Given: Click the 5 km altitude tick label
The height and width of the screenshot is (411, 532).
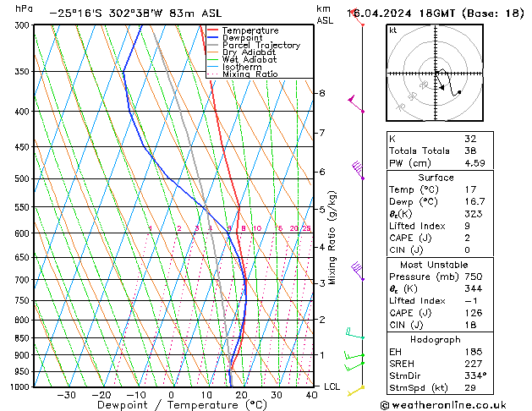Looking at the screenshot, I should pyautogui.click(x=322, y=209).
